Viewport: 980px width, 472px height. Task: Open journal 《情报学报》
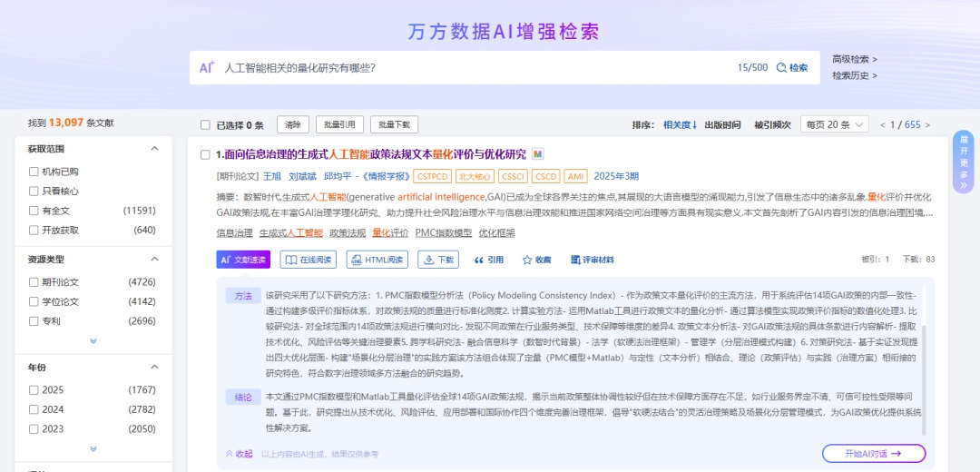point(385,176)
